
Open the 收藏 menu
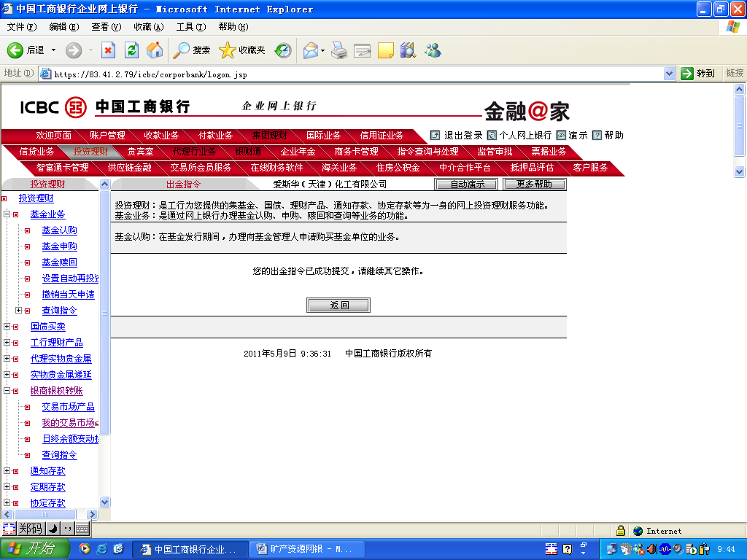coord(149,27)
